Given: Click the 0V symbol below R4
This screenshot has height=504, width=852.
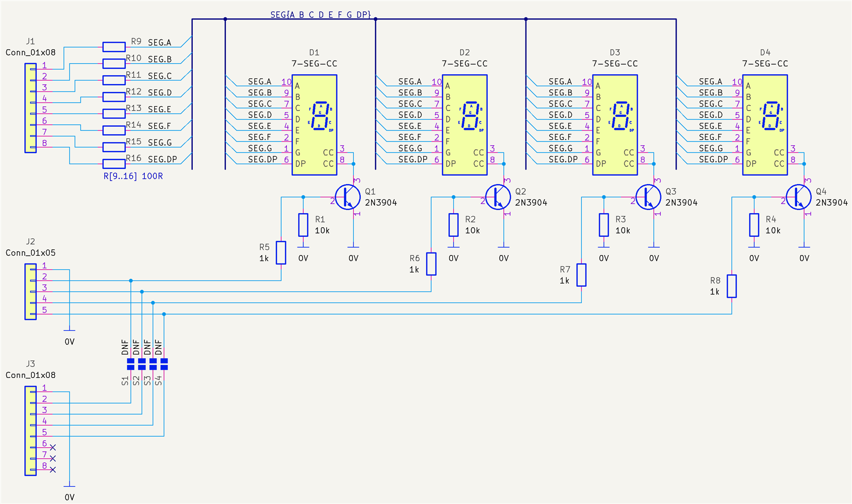Looking at the screenshot, I should pyautogui.click(x=754, y=253).
